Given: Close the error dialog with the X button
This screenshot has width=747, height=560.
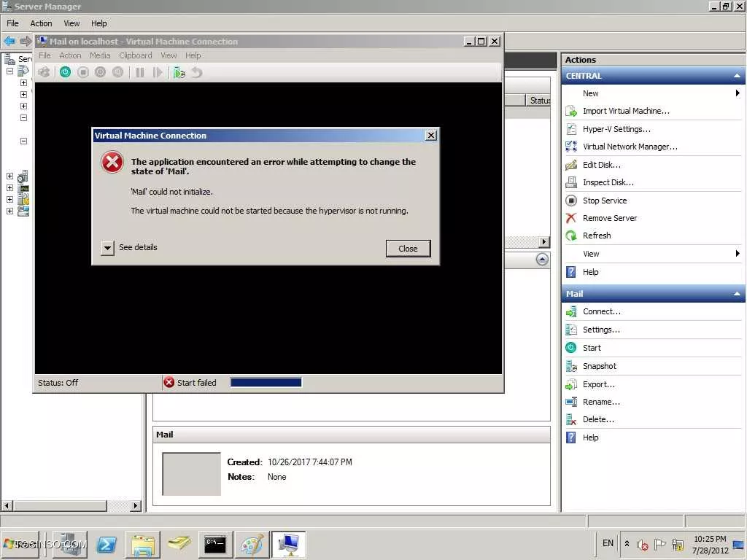Looking at the screenshot, I should coord(430,136).
